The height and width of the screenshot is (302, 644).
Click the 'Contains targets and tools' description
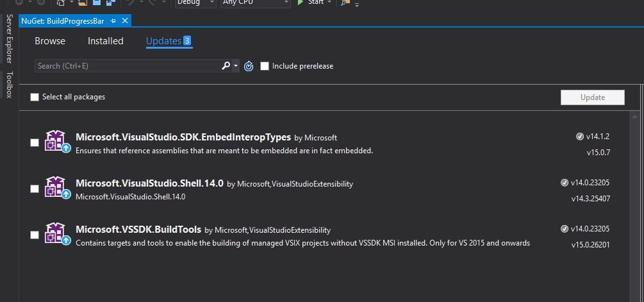point(302,243)
